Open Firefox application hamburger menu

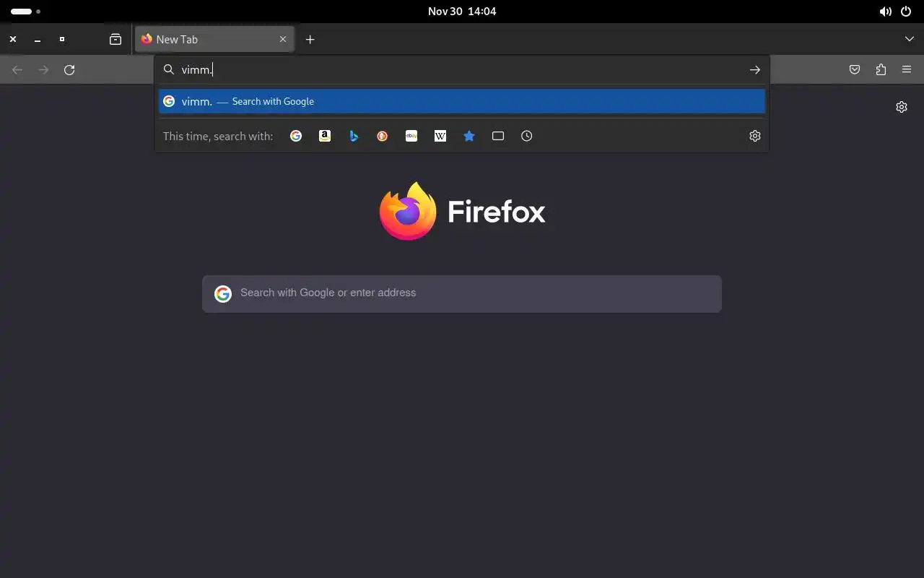point(907,70)
